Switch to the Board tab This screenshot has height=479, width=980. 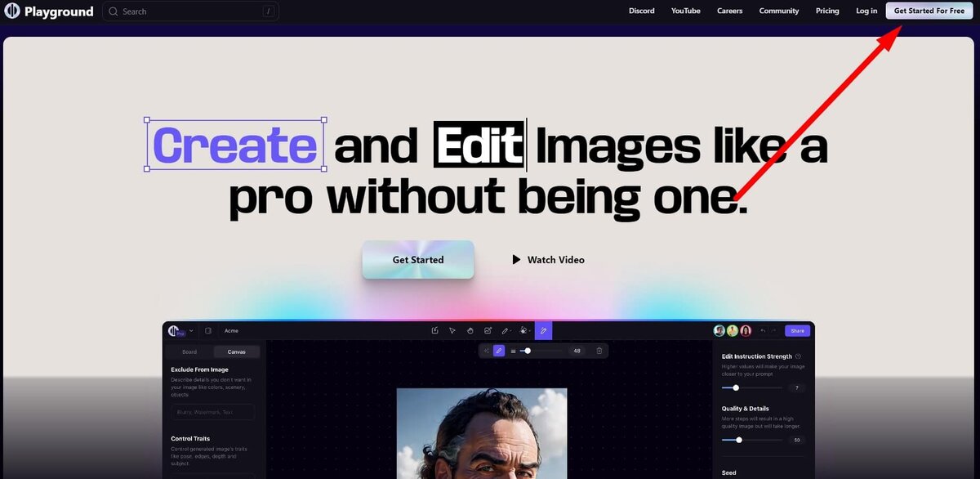pyautogui.click(x=189, y=351)
